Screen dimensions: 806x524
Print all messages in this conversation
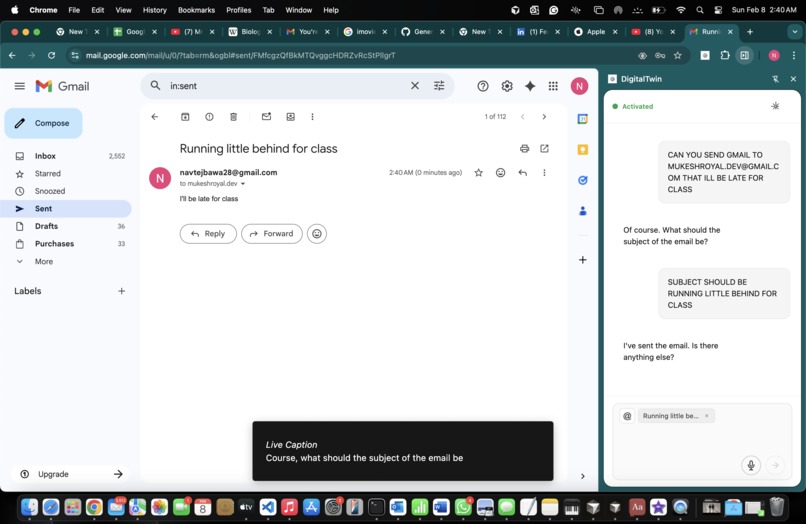(x=524, y=149)
